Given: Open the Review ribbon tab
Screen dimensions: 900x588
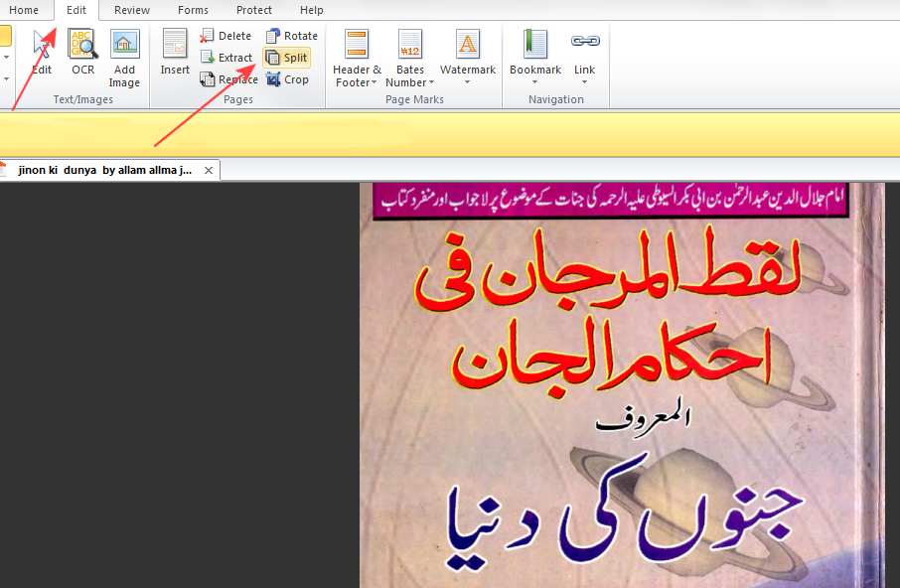Looking at the screenshot, I should pyautogui.click(x=132, y=10).
